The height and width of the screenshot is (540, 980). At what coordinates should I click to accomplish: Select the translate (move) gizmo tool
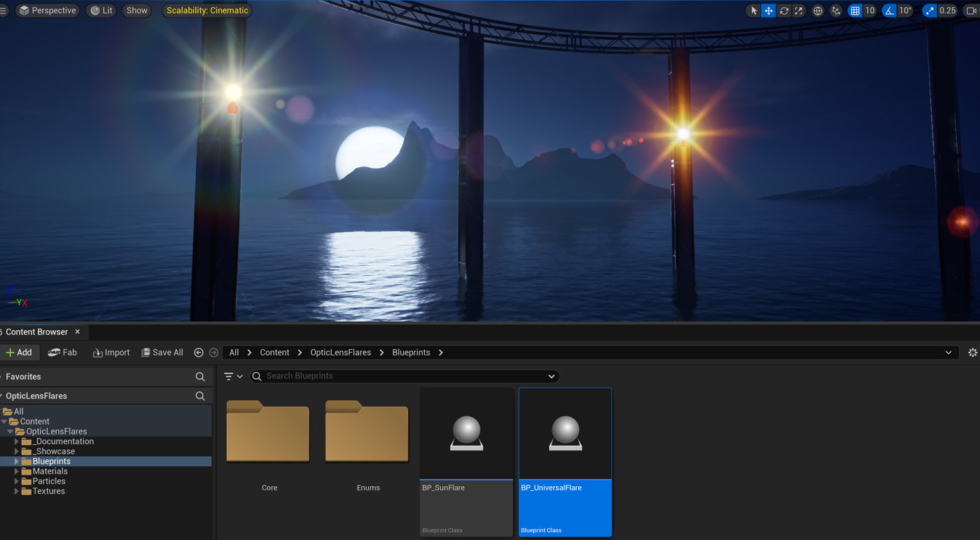(769, 10)
